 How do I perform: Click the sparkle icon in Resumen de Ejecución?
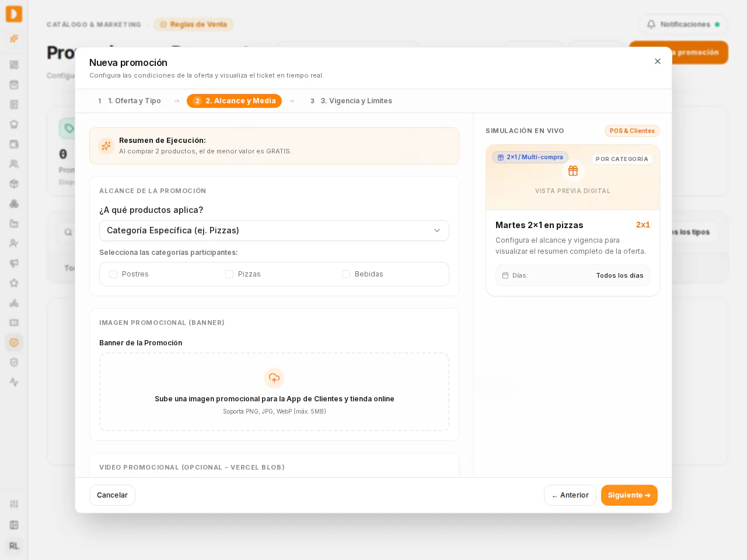coord(106,146)
